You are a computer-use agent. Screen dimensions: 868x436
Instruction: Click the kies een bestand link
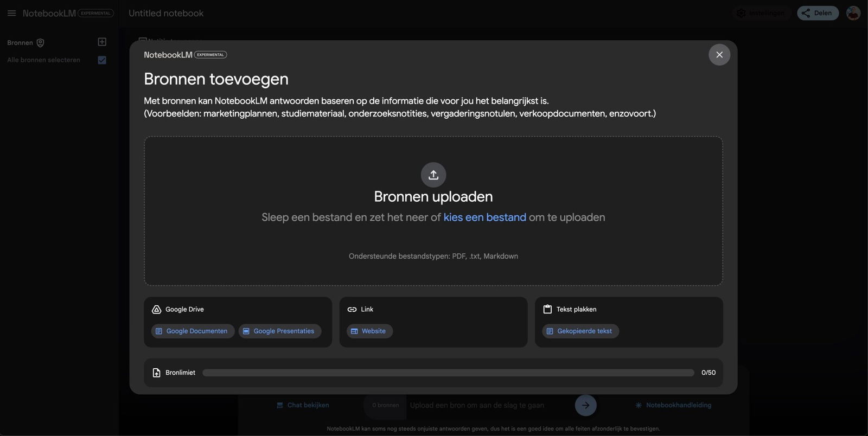[484, 217]
